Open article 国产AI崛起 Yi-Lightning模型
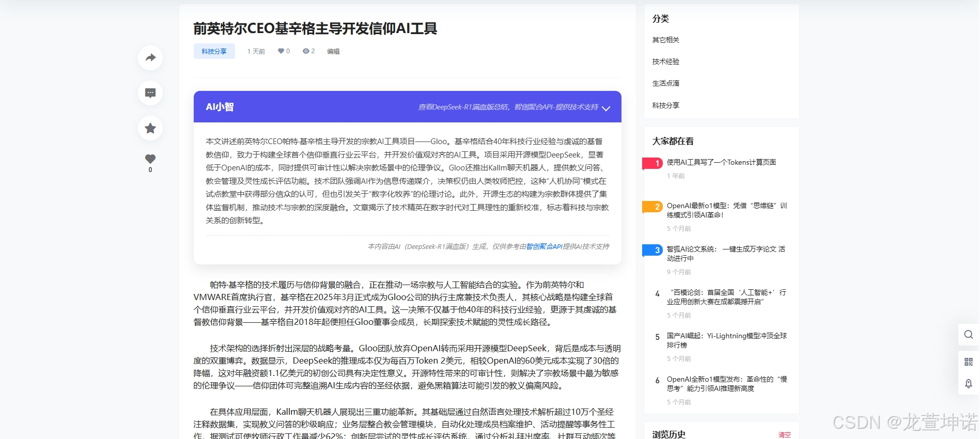The height and width of the screenshot is (439, 980). tap(727, 340)
